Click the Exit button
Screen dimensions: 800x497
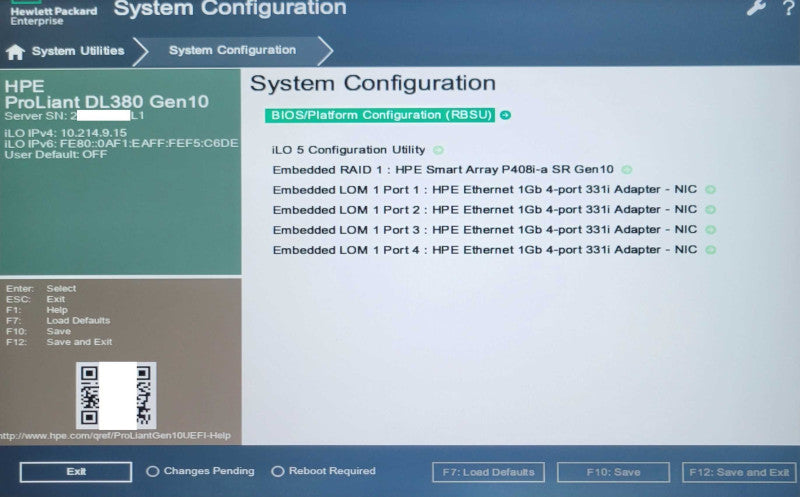coord(76,472)
